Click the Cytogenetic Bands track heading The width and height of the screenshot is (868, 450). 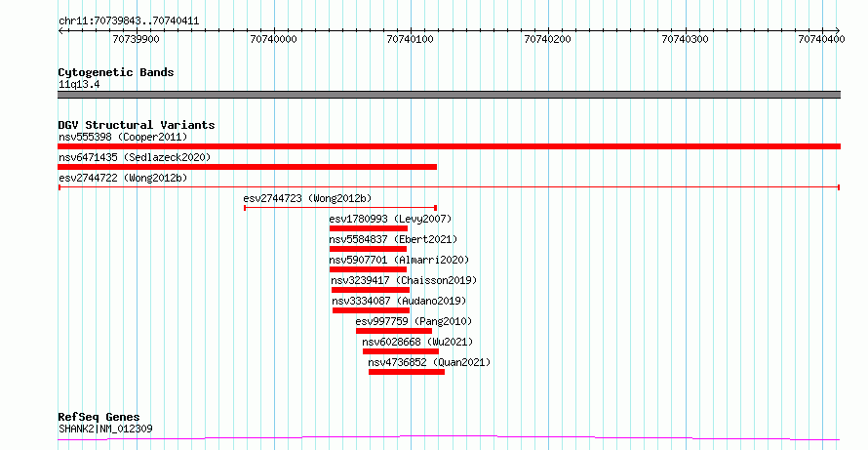[116, 72]
